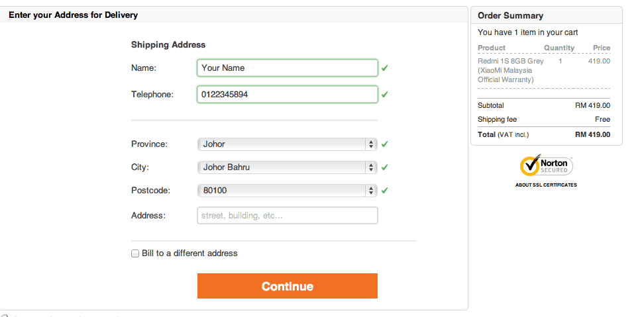Expand the City dropdown showing Johor Bahru
Viewport: 644px width, 317px height.
[287, 167]
